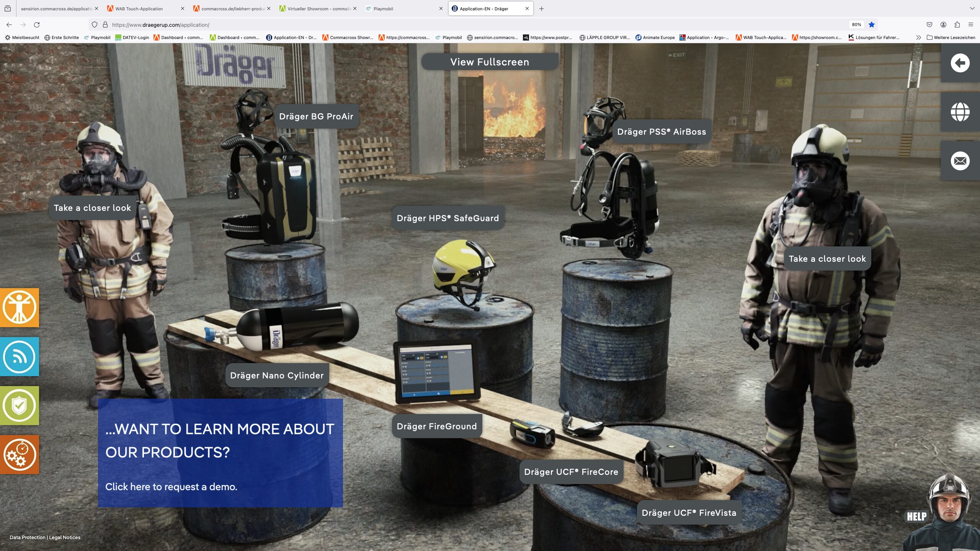Click the browser back navigation arrow
The height and width of the screenshot is (551, 980).
click(9, 25)
